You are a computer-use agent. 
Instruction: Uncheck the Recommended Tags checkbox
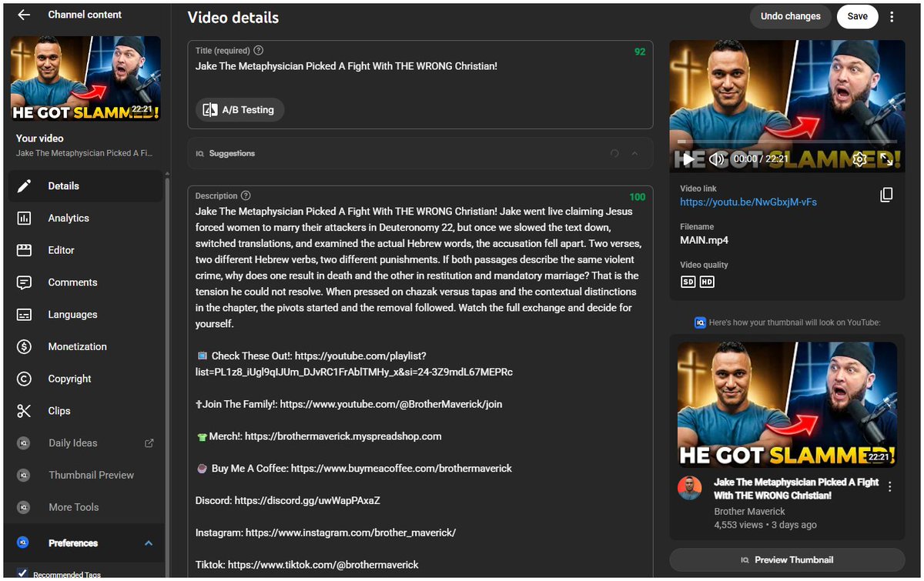[x=21, y=573]
